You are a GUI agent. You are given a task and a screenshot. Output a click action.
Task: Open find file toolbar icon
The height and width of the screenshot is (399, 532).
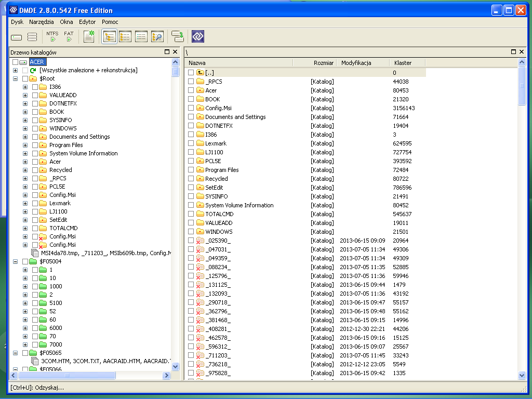coord(157,36)
